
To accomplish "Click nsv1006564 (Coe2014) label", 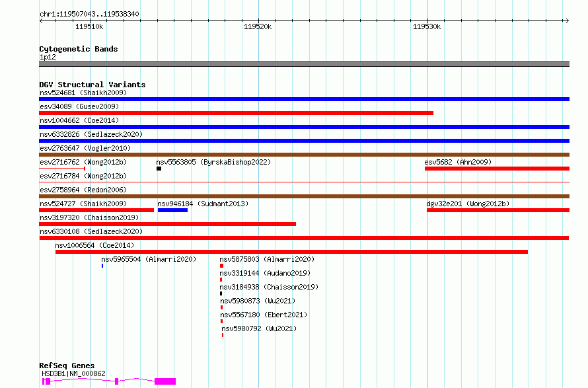I will pyautogui.click(x=94, y=245).
